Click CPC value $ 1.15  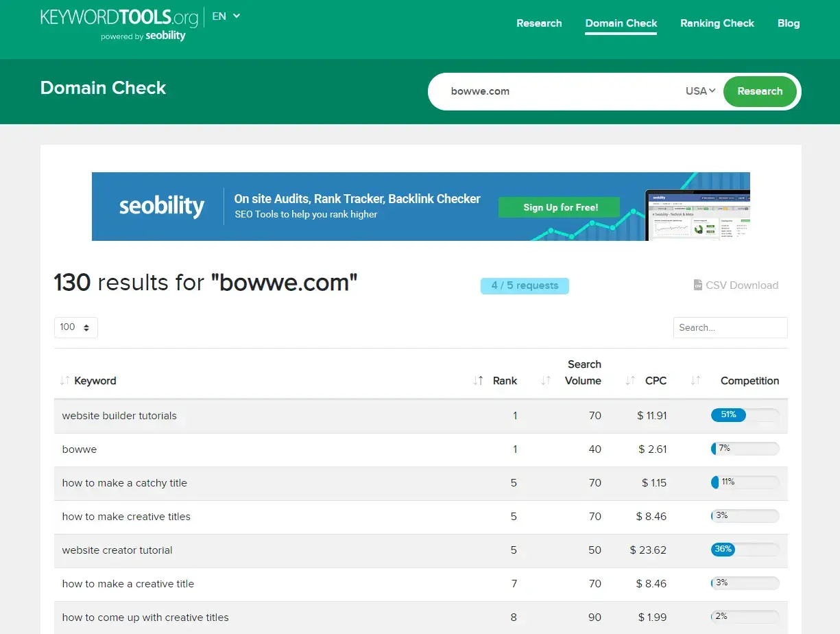654,483
